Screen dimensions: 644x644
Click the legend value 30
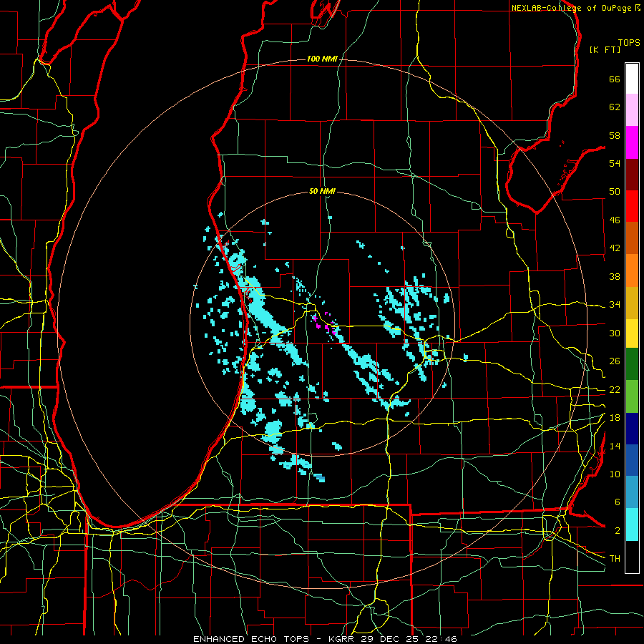point(615,333)
